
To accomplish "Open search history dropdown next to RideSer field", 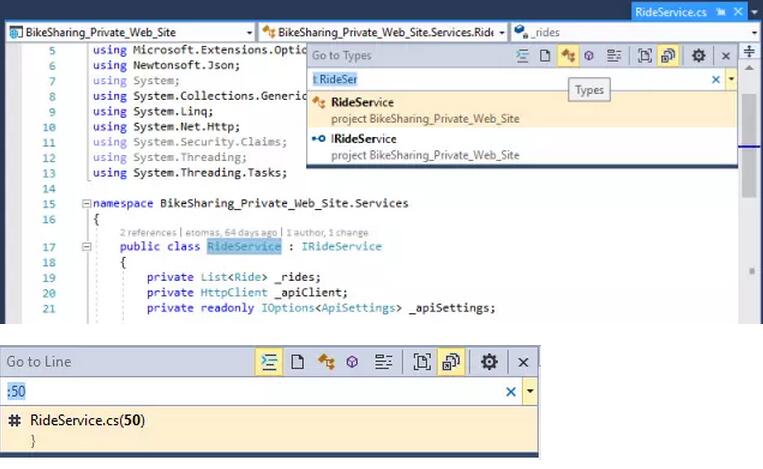I will pos(731,79).
